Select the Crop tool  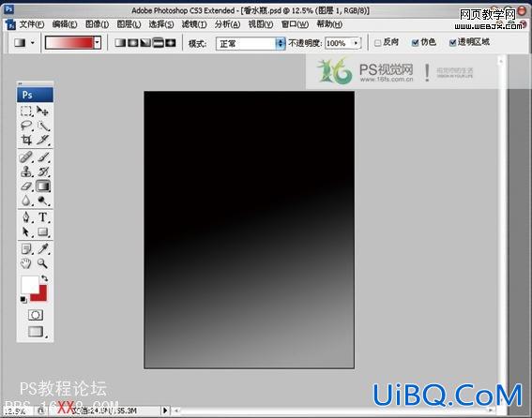tap(26, 140)
